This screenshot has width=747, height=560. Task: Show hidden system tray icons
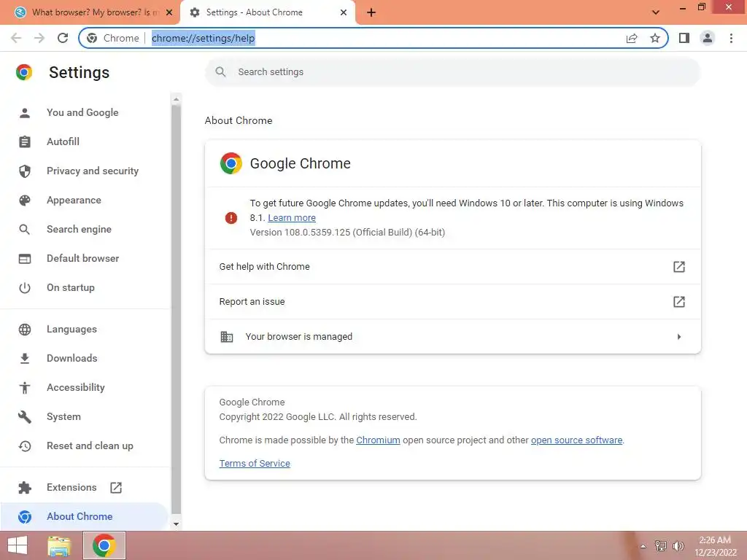(643, 545)
